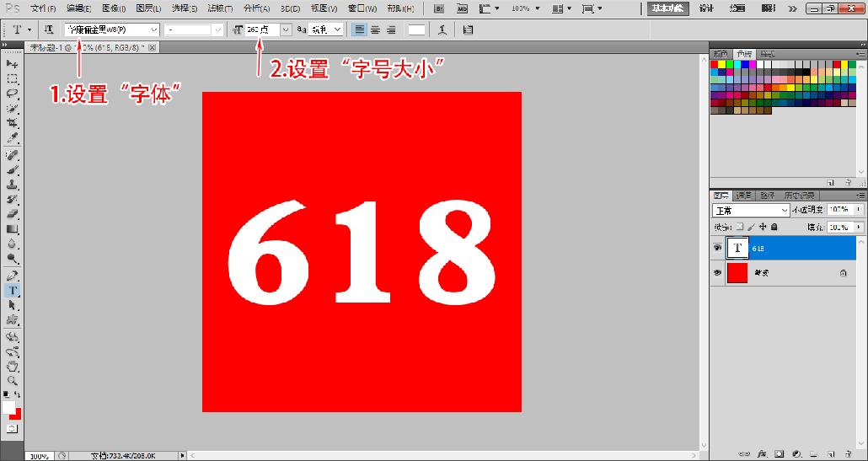Select the Path Selection tool
Viewport: 868px width, 461px height.
point(12,305)
